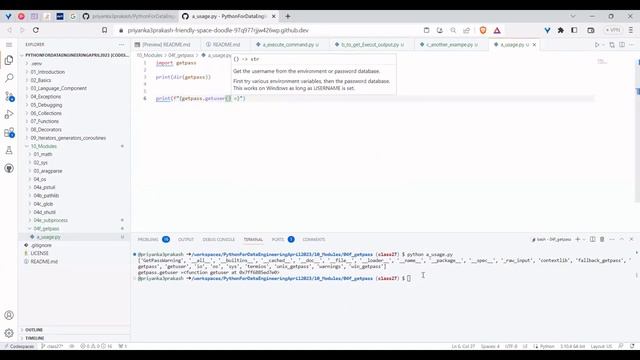Expand the OUTLINE section
This screenshot has height=360, width=640.
[x=34, y=330]
